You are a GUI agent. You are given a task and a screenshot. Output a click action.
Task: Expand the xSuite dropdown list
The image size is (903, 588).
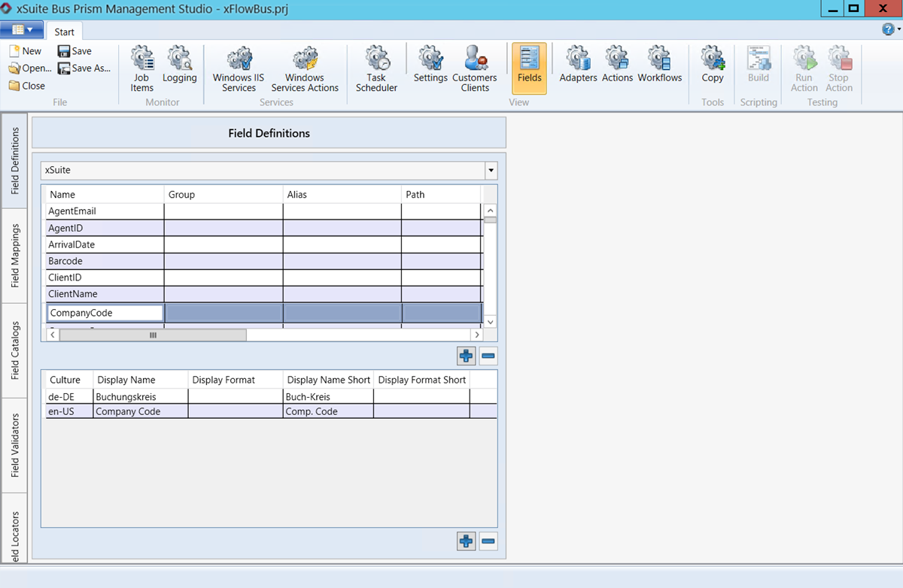pyautogui.click(x=491, y=171)
